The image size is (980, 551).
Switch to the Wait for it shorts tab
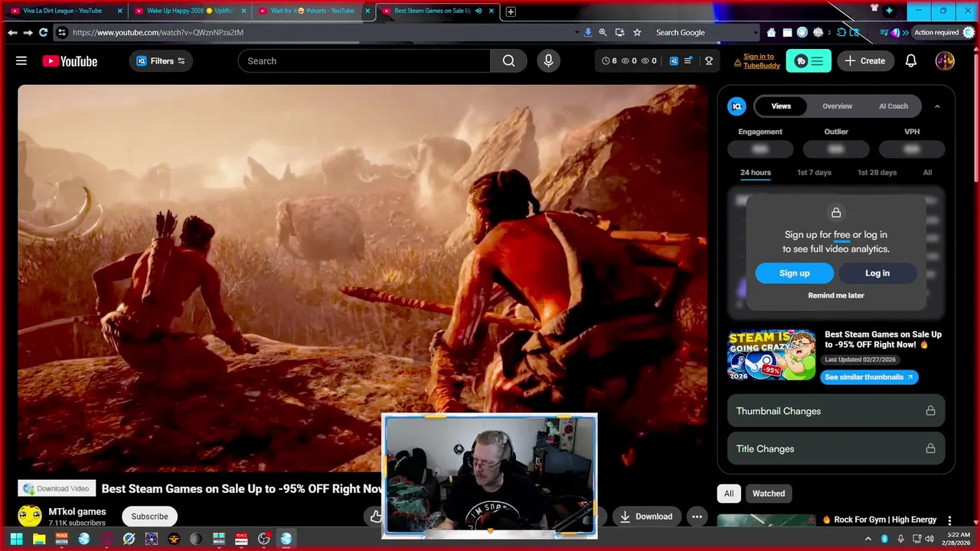[312, 11]
